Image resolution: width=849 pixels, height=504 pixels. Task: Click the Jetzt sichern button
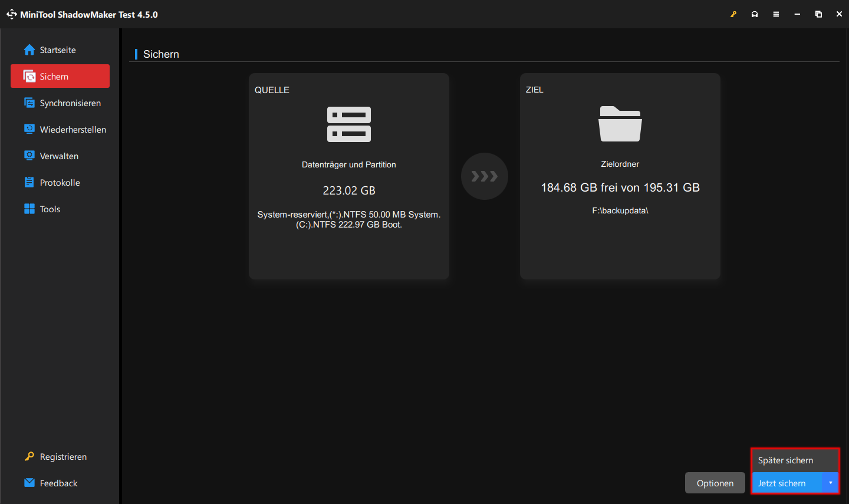[787, 483]
